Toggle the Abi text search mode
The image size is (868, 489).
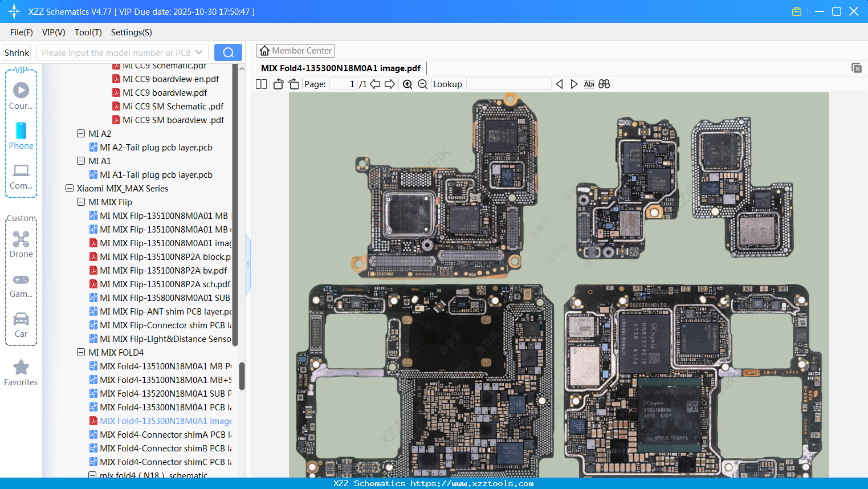click(x=589, y=84)
